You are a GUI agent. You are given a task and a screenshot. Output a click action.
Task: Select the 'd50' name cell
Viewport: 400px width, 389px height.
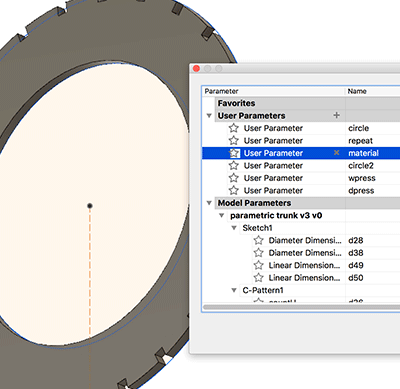pos(356,278)
